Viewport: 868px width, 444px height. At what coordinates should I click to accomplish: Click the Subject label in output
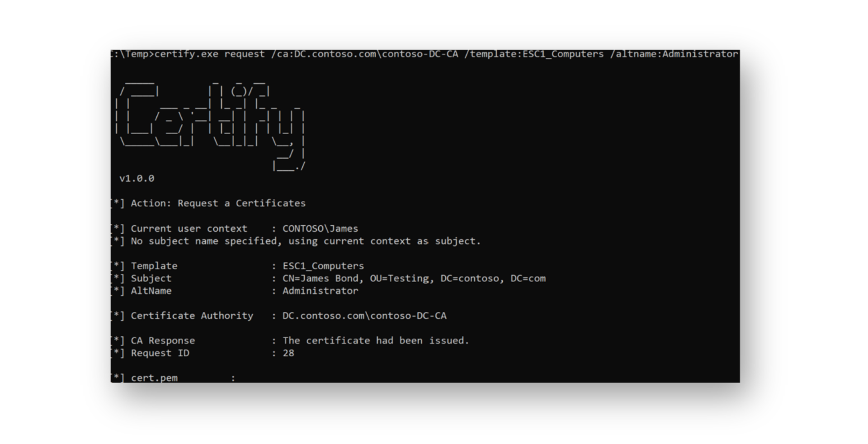tap(151, 279)
